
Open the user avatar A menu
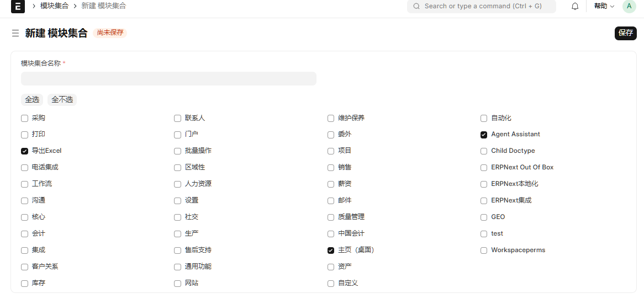[x=629, y=6]
